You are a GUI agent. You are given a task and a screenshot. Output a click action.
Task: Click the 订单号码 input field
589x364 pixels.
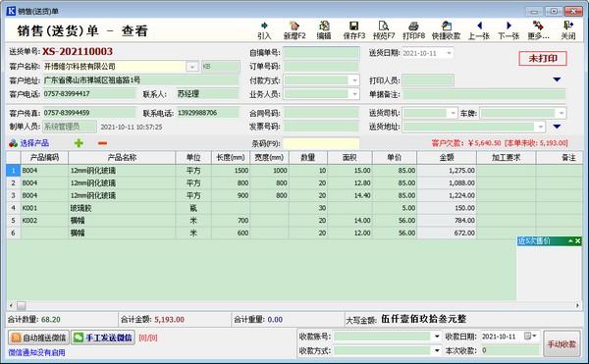click(321, 67)
